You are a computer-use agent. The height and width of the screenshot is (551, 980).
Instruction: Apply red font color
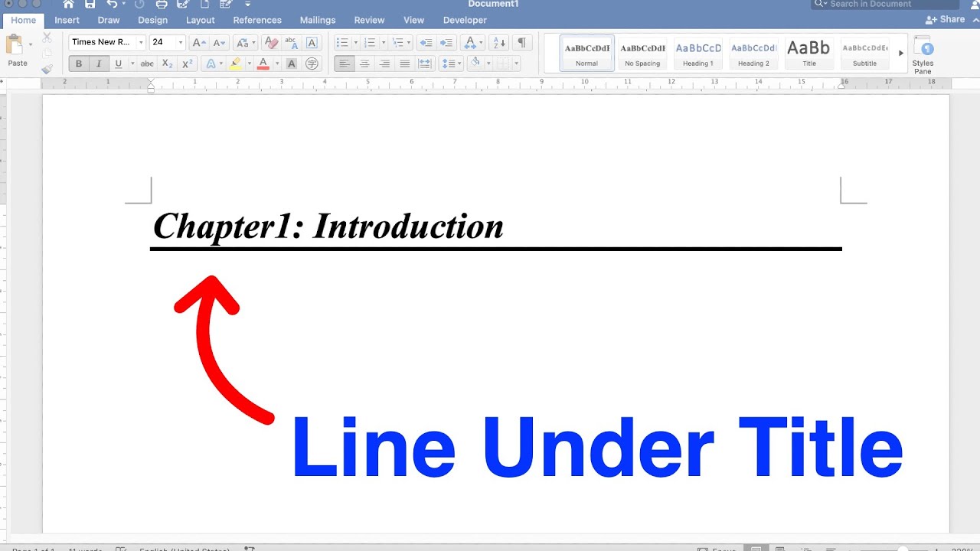(263, 64)
